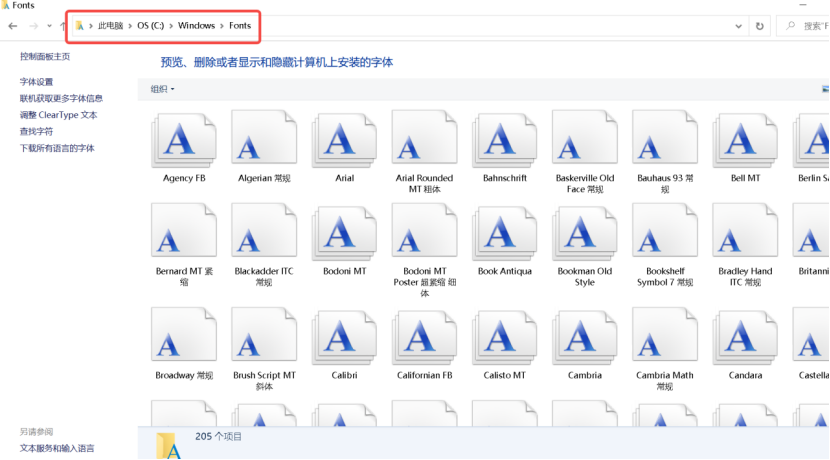Open the Calibri font family
This screenshot has width=830, height=460.
coord(344,337)
